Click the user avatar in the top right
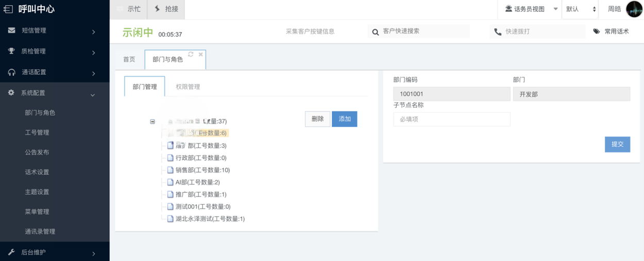Viewport: 644px width, 261px height. pos(634,9)
